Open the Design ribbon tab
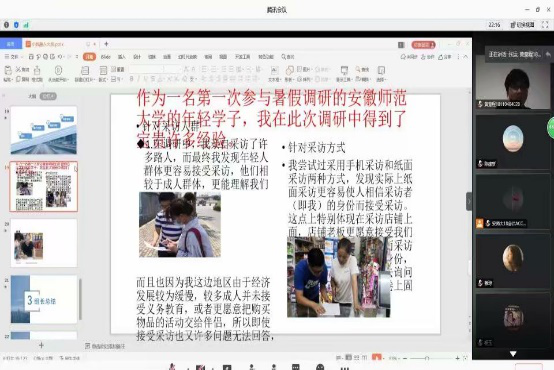This screenshot has width=554, height=370. 137,57
